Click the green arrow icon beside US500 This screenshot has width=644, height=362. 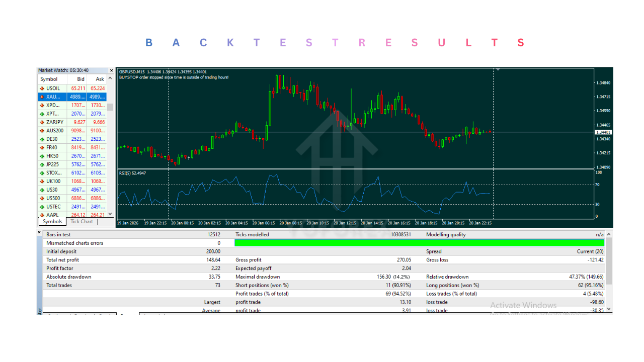[41, 198]
